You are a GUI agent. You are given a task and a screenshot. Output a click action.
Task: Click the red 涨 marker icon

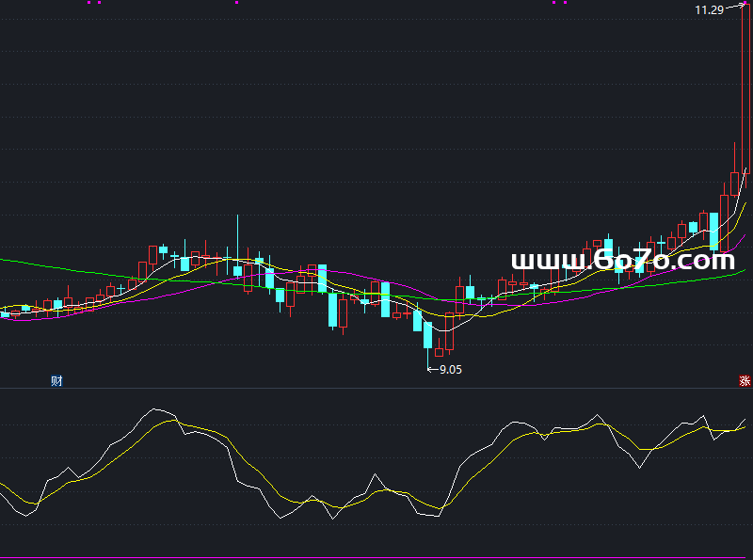coord(745,381)
